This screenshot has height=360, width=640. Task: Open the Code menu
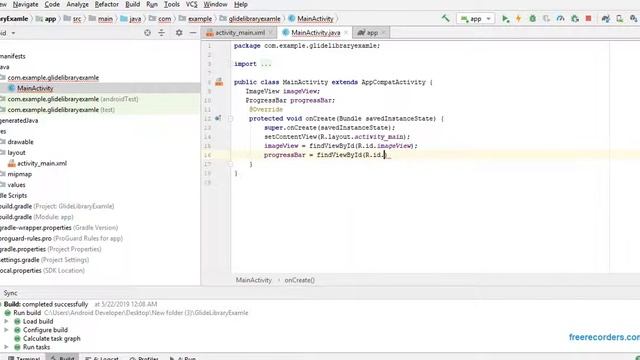tap(52, 4)
